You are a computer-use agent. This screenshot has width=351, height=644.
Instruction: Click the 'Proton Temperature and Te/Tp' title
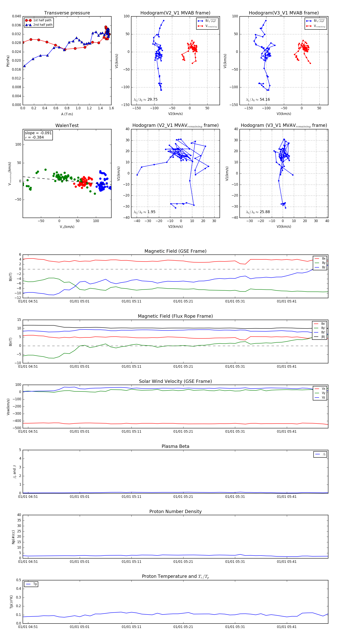pos(175,576)
